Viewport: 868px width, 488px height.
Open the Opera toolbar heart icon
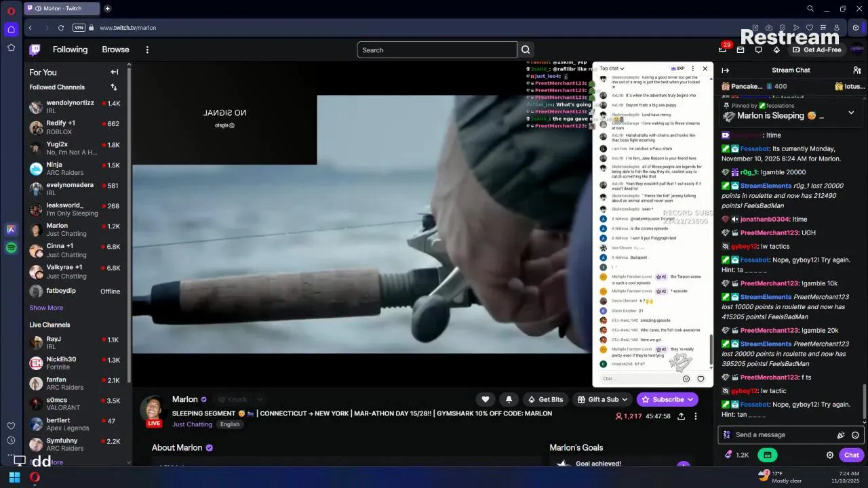(x=808, y=28)
